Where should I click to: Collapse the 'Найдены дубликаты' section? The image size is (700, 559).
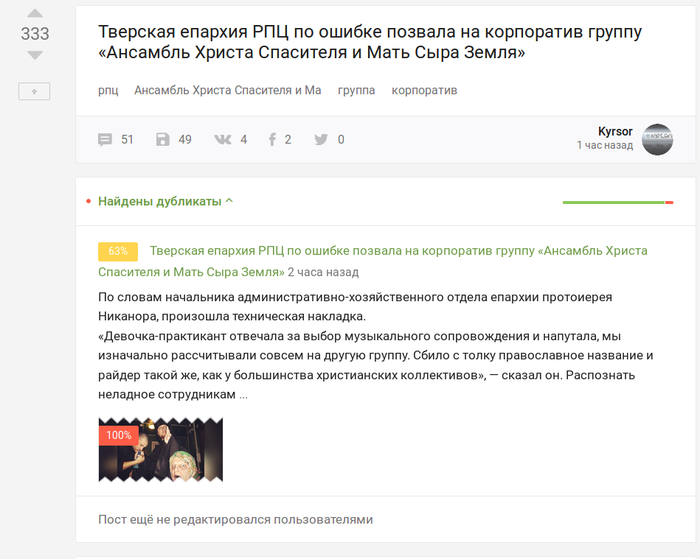coord(159,201)
